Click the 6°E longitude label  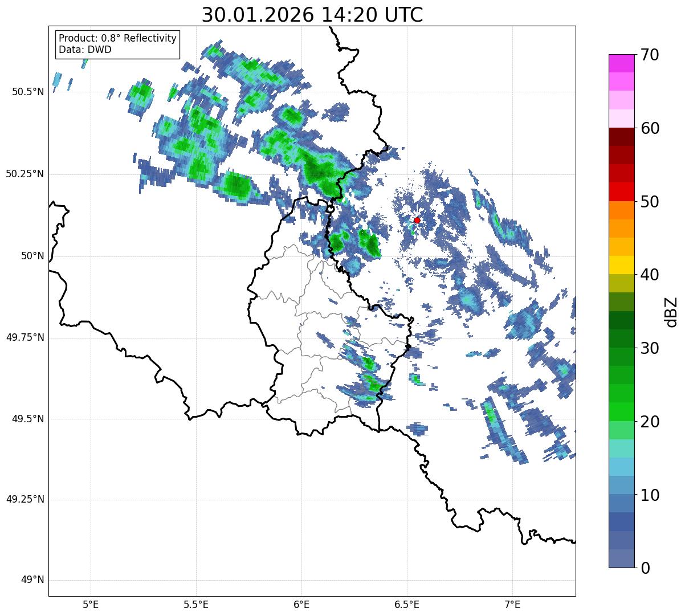coord(301,605)
